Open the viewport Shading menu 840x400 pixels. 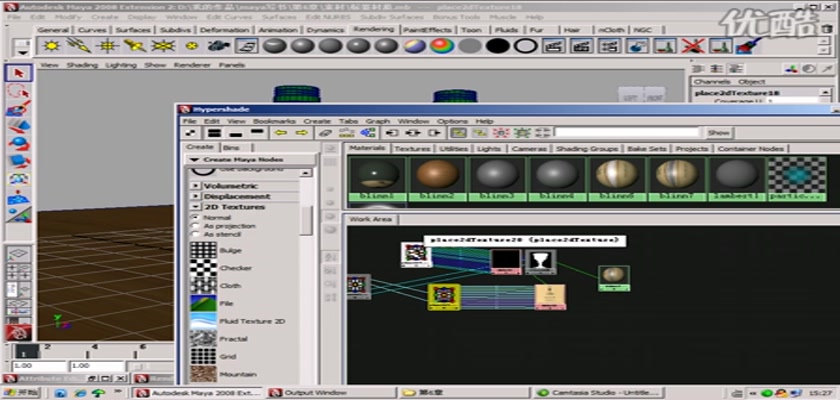pos(82,65)
